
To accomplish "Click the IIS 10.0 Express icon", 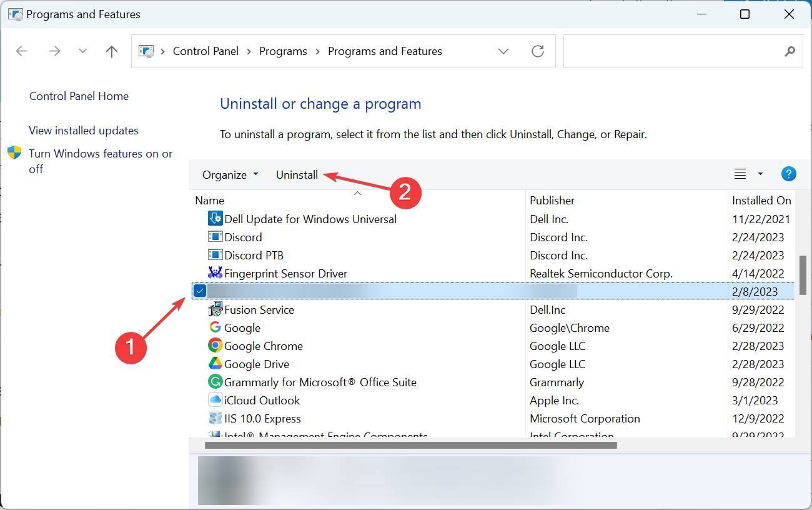I will (215, 418).
